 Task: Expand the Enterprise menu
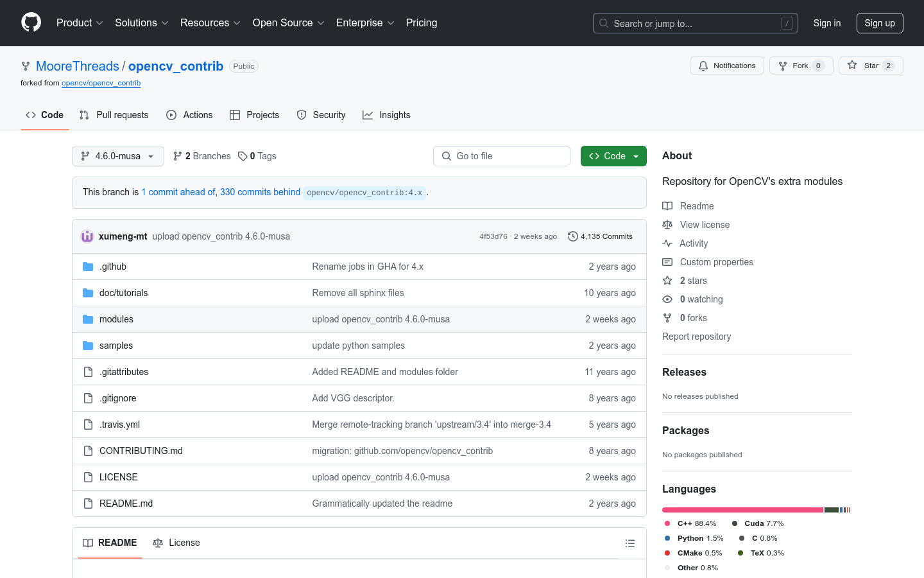[365, 22]
